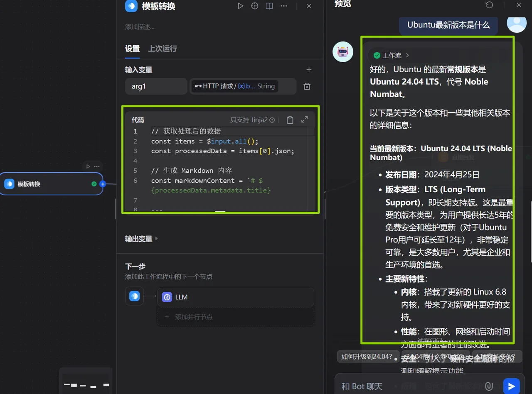Click the 当前最新版本 heading in the answer
The height and width of the screenshot is (394, 532).
(441, 153)
